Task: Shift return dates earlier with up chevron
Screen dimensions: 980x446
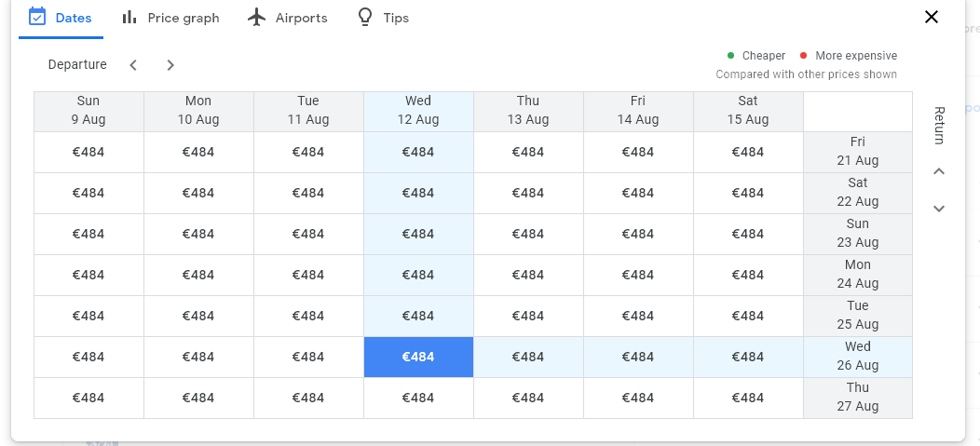Action: [x=939, y=171]
